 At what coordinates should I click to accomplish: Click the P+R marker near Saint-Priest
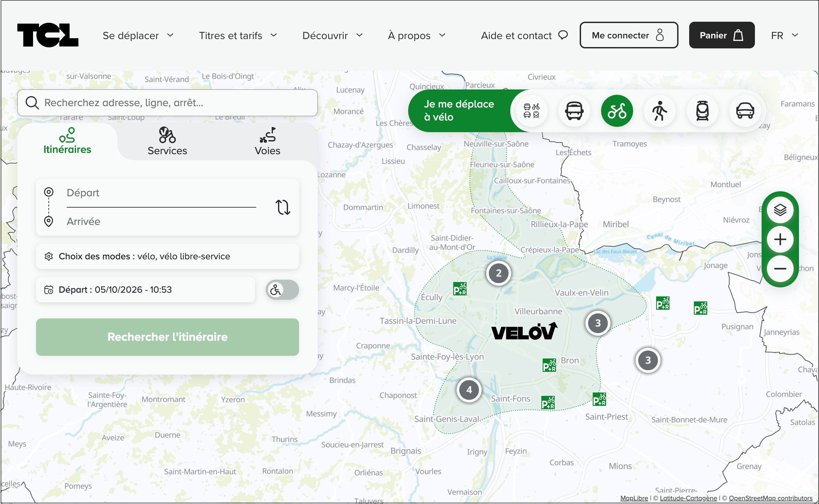[599, 399]
